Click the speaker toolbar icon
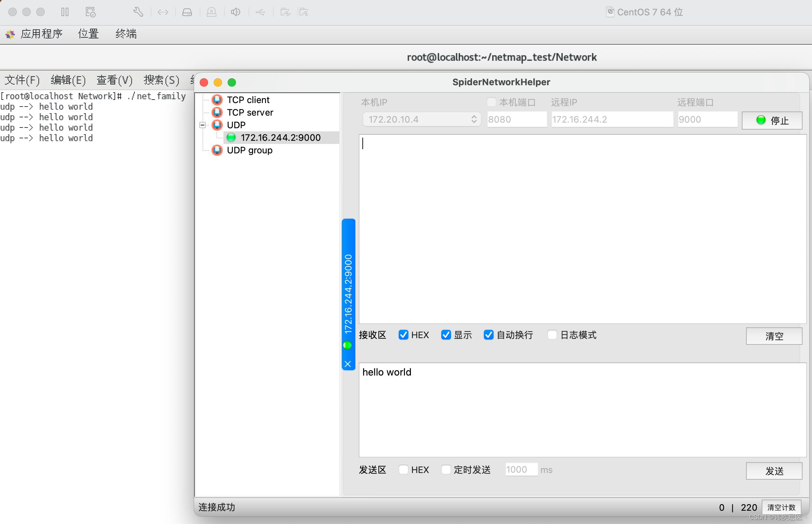The height and width of the screenshot is (524, 812). click(x=236, y=12)
